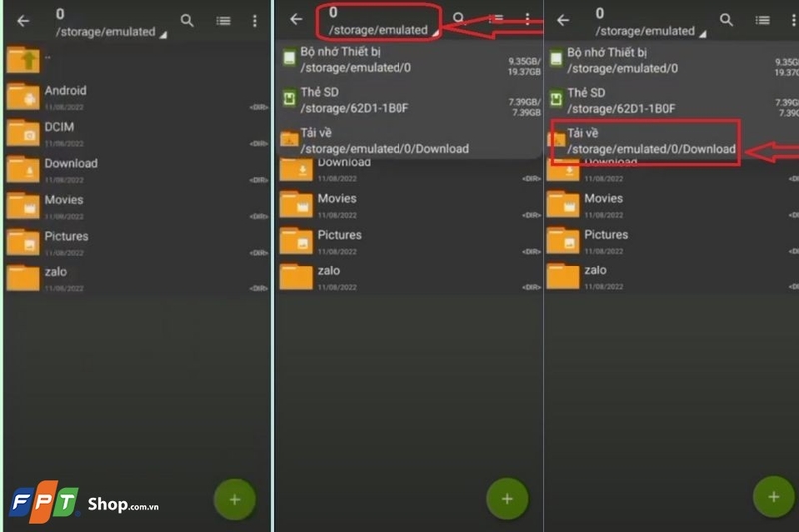The height and width of the screenshot is (532, 799).
Task: Click Android folder name in left panel
Action: 65,90
